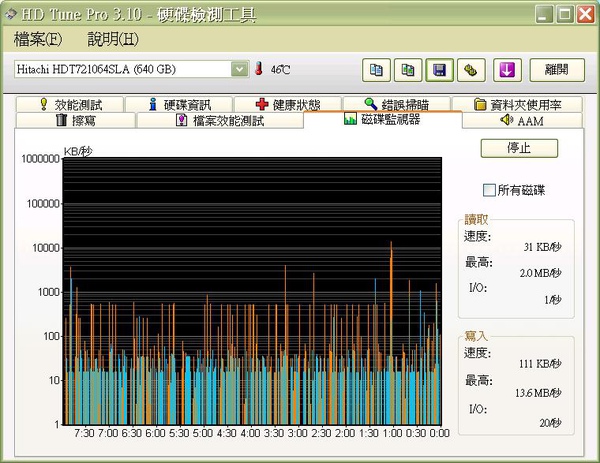Switch to the 效能測試 tab
600x463 pixels.
click(x=71, y=104)
